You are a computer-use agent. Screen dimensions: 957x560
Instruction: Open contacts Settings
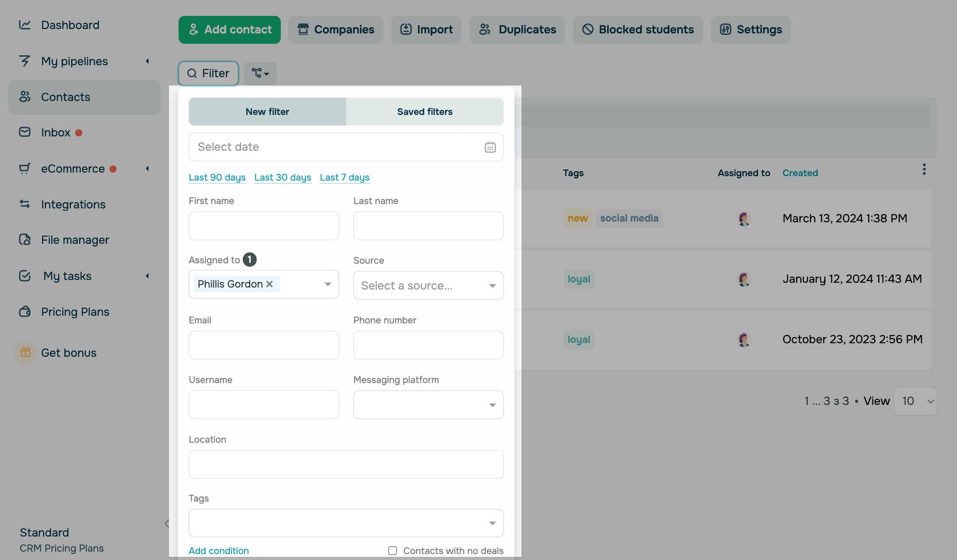[751, 29]
